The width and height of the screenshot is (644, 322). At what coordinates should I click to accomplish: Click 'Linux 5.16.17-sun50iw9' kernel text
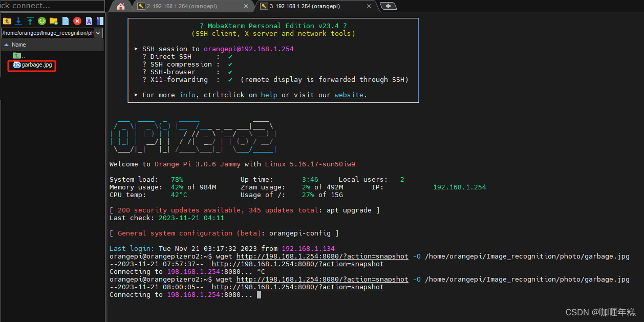(310, 164)
